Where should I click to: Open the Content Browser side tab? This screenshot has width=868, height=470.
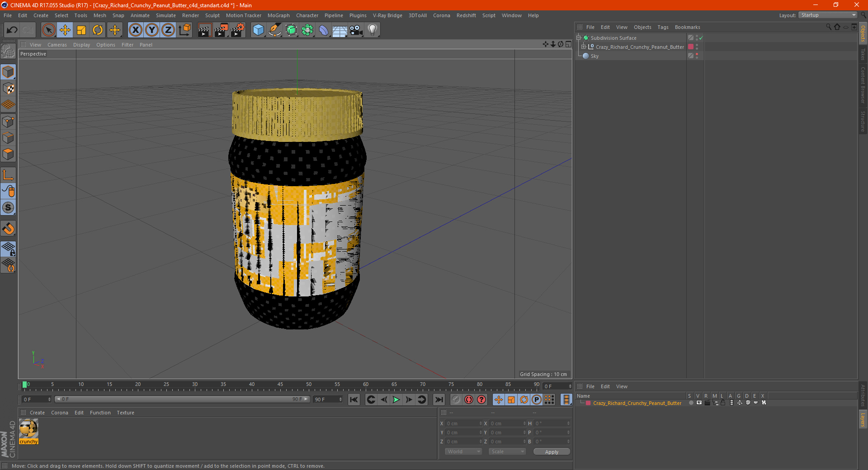coord(863,85)
